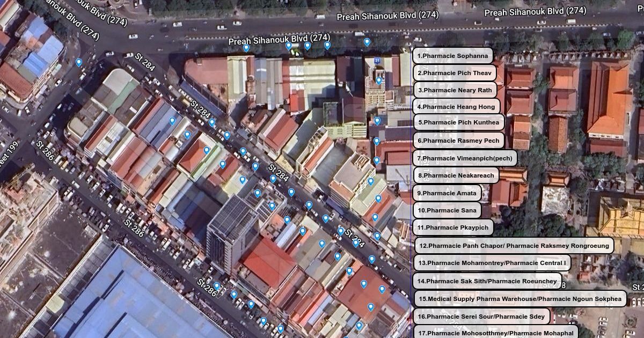Select pin directly below "Preah" boulevard label

point(246,48)
